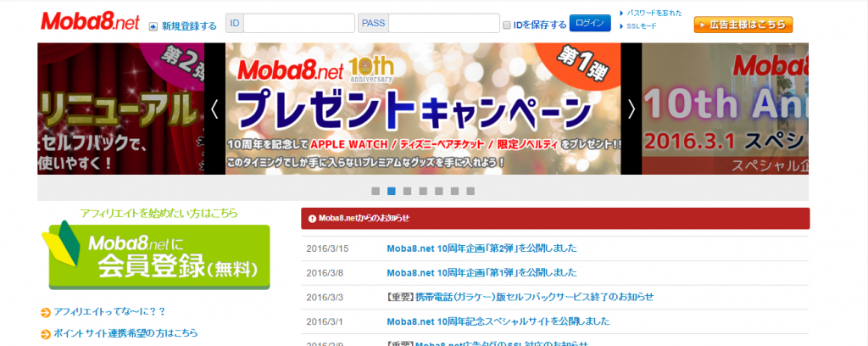Select the seventh carousel indicator dot
868x346 pixels.
tap(470, 191)
